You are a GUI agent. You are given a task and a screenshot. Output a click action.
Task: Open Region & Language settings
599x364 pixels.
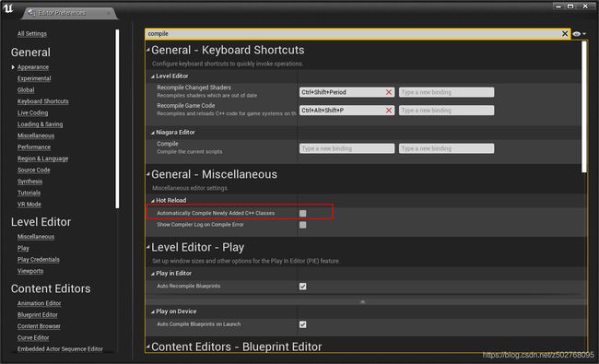[x=42, y=159]
